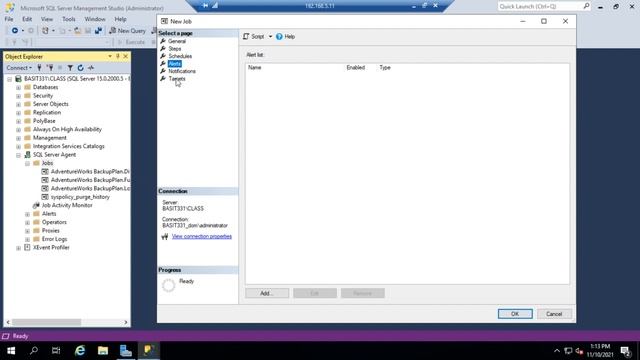Viewport: 640px width, 360px height.
Task: Select the Proxies folder
Action: pyautogui.click(x=51, y=231)
